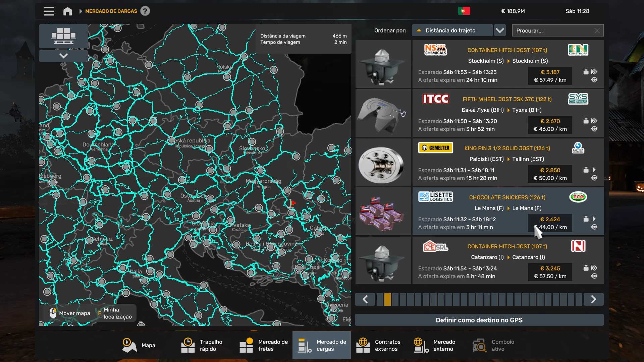
Task: Click the Portugal flag language icon
Action: coord(464,11)
